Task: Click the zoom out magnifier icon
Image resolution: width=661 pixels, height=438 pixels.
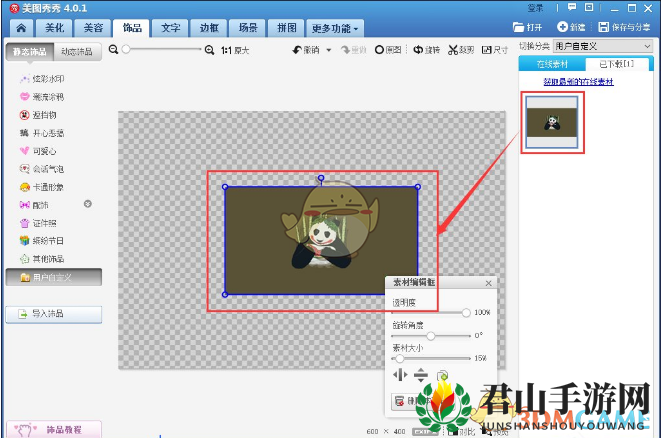Action: pyautogui.click(x=113, y=50)
